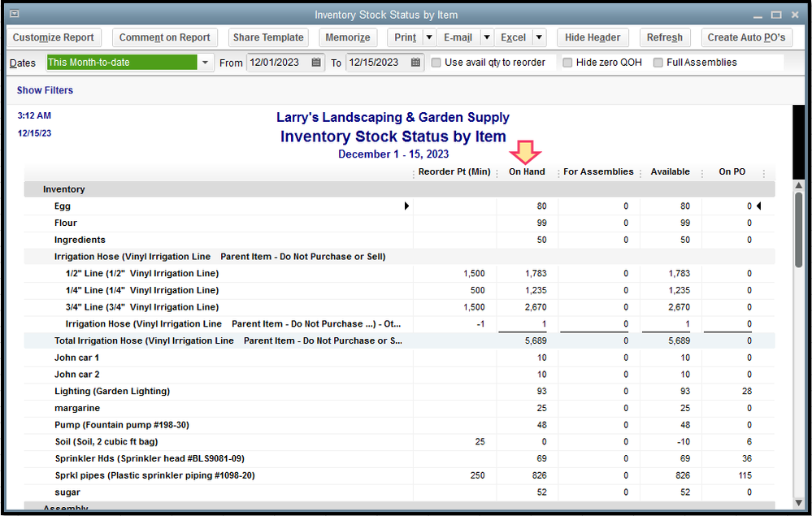Toggle the Full Assemblies checkbox
The width and height of the screenshot is (812, 516).
(x=658, y=63)
